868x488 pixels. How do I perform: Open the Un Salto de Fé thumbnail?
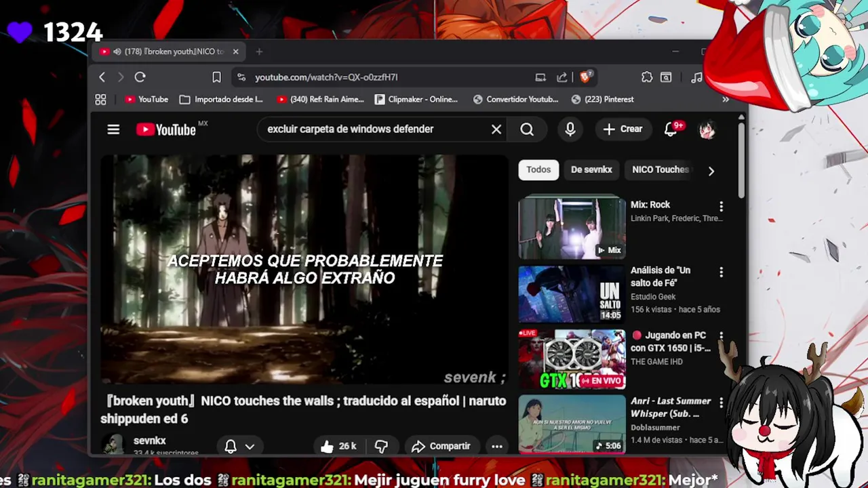tap(572, 294)
